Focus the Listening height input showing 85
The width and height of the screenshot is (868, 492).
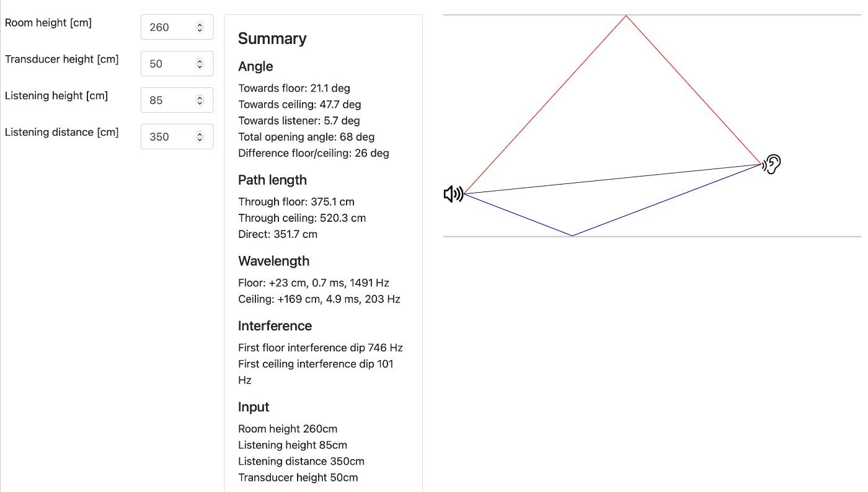coord(177,100)
